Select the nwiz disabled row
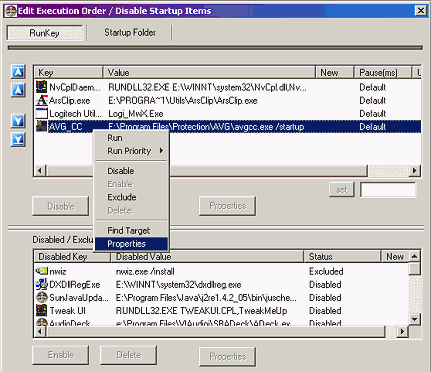The image size is (431, 372). (x=222, y=271)
